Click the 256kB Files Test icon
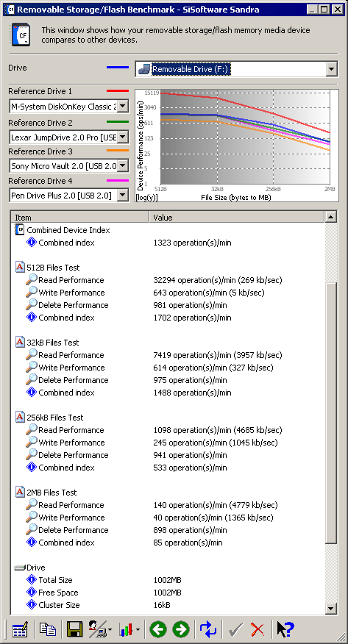The image size is (348, 644). 20,418
